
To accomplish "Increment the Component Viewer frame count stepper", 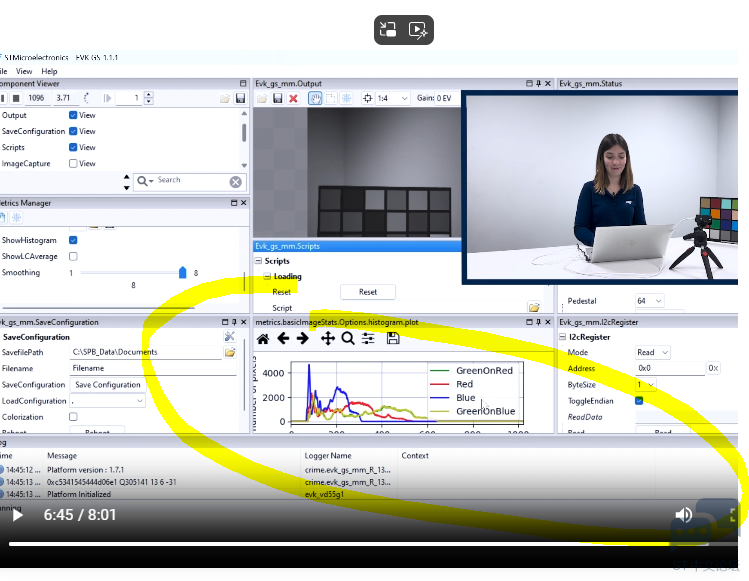I will [149, 95].
